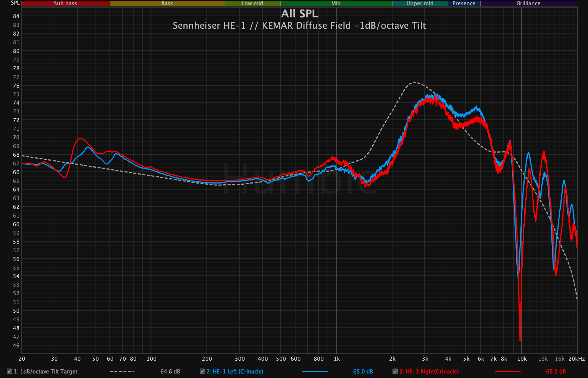Click the 200 frequency axis label
This screenshot has height=378, width=588.
point(207,359)
